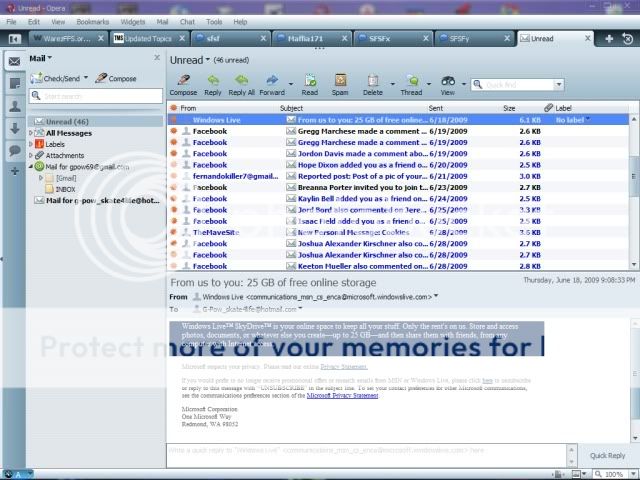Open the Mail panel title dropdown
Viewport: 640px width, 480px height.
click(50, 58)
